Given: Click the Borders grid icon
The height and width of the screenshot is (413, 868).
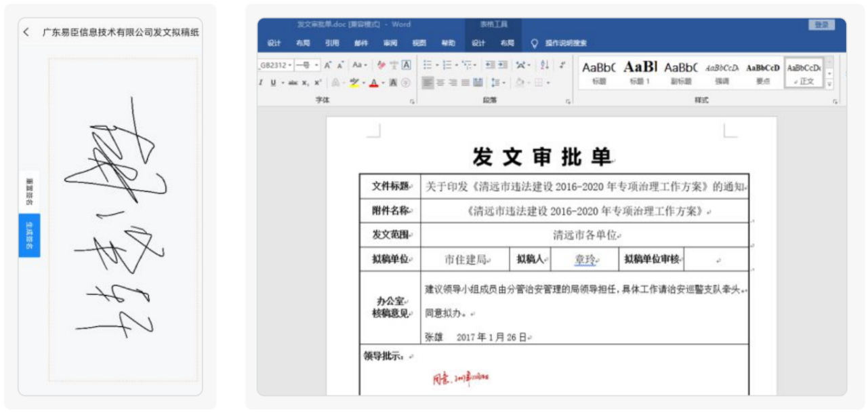Looking at the screenshot, I should tap(538, 83).
